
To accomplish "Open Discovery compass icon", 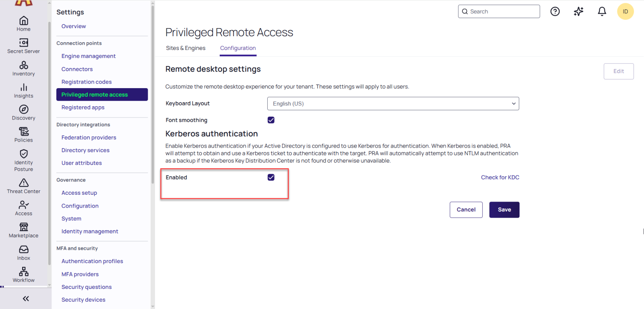I will pyautogui.click(x=24, y=109).
